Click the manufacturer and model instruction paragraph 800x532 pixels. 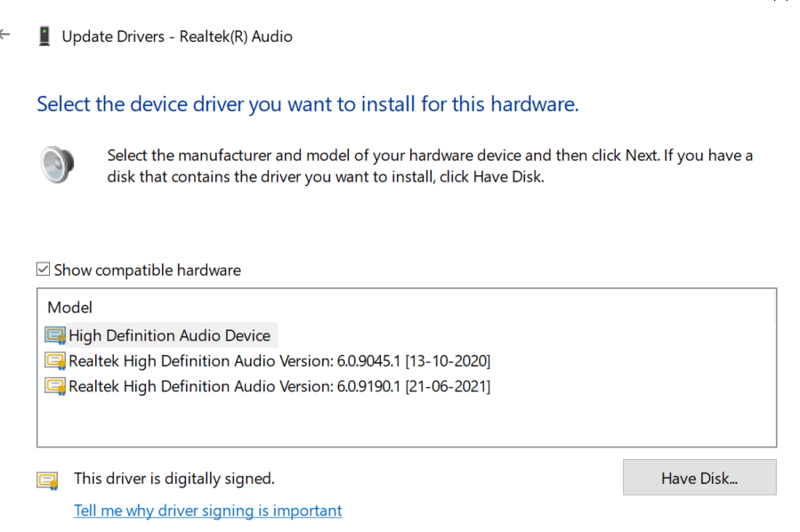tap(429, 165)
